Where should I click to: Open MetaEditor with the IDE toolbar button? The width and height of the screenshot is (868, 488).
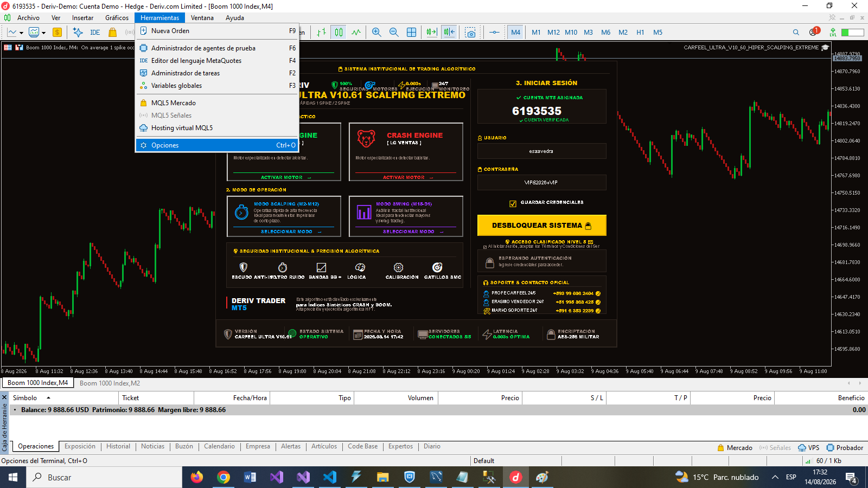[95, 33]
